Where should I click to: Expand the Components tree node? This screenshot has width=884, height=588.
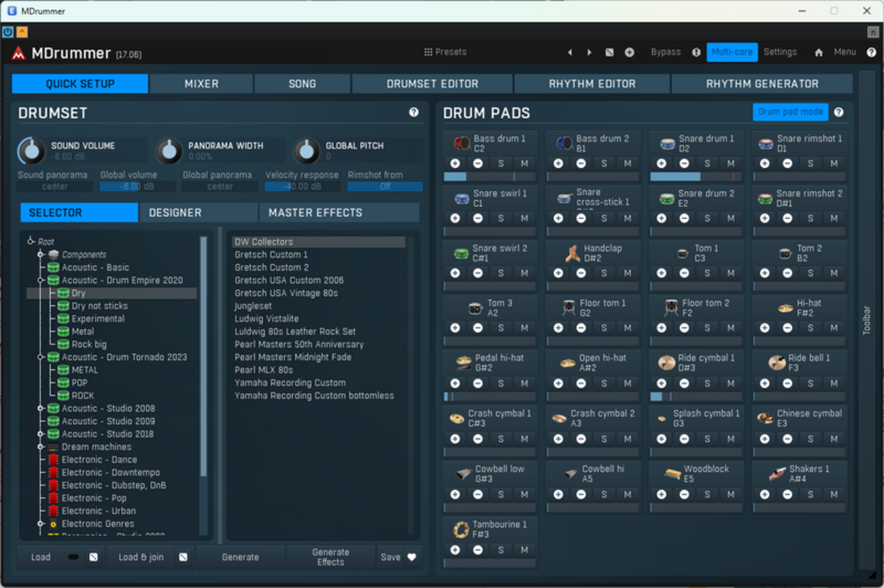pyautogui.click(x=40, y=255)
